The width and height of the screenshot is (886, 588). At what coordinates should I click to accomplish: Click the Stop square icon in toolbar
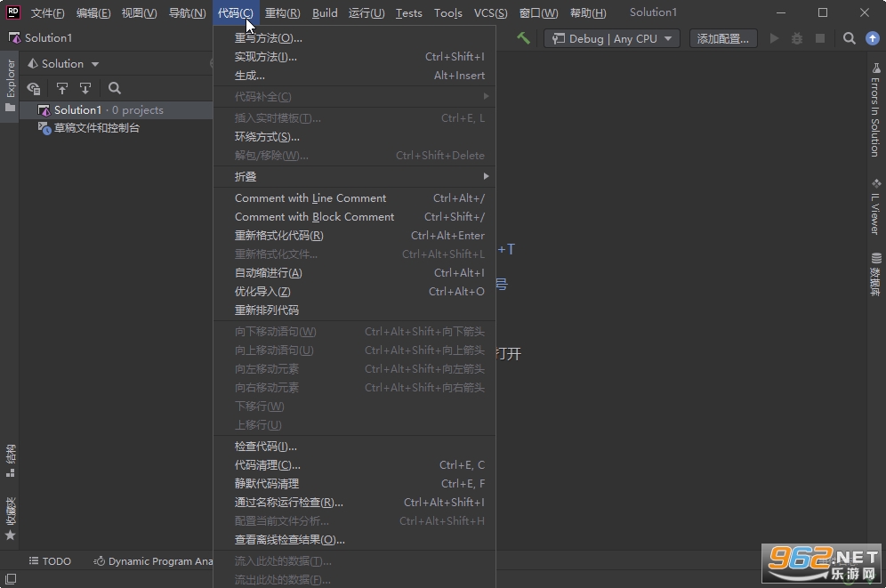820,38
